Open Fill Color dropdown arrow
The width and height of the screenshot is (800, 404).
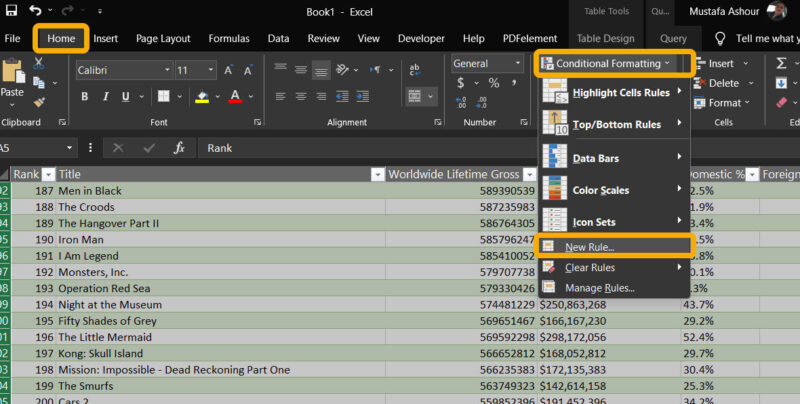(217, 96)
